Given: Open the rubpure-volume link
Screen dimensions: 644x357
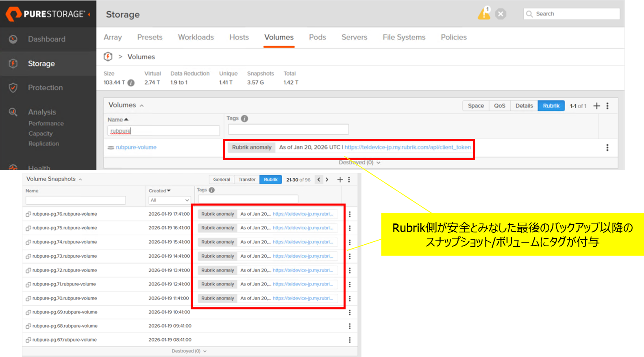Looking at the screenshot, I should [x=136, y=147].
